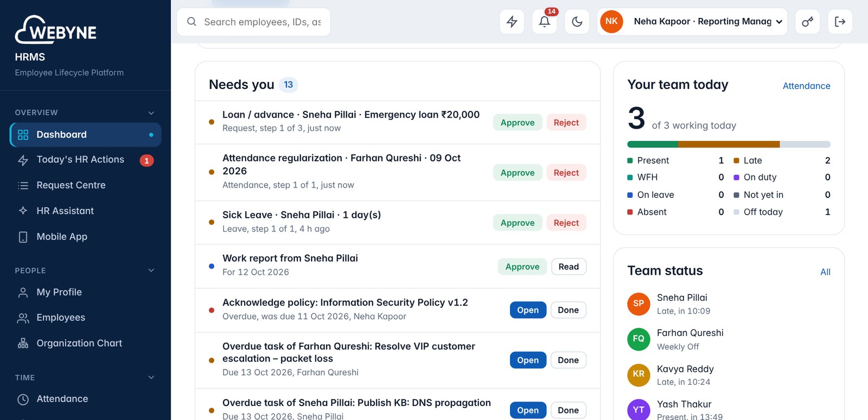868x420 pixels.
Task: Click the Dashboard grid icon
Action: (23, 135)
